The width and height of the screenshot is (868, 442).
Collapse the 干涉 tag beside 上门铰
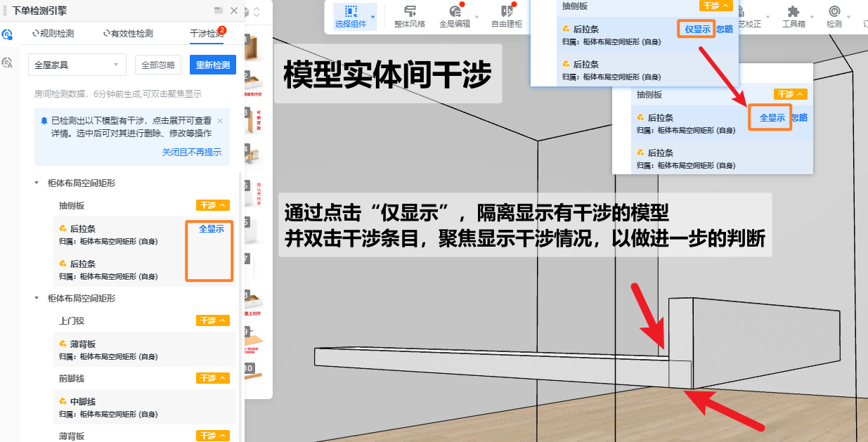(212, 320)
